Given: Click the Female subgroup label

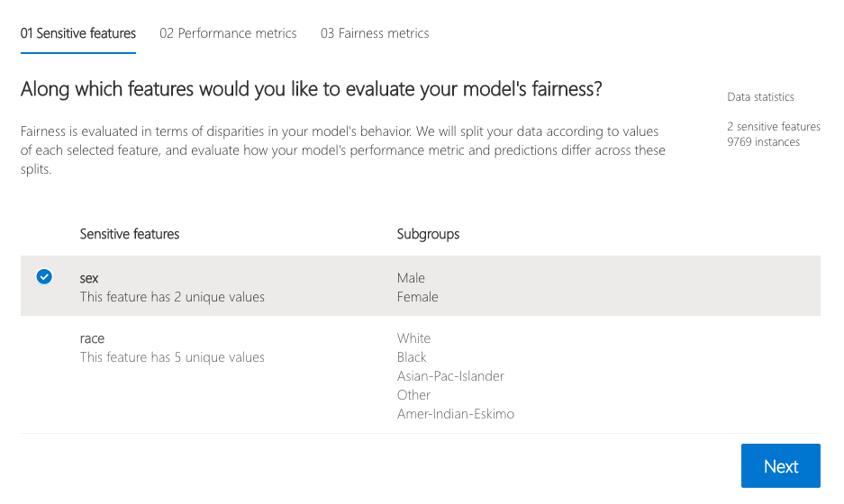Looking at the screenshot, I should 418,297.
